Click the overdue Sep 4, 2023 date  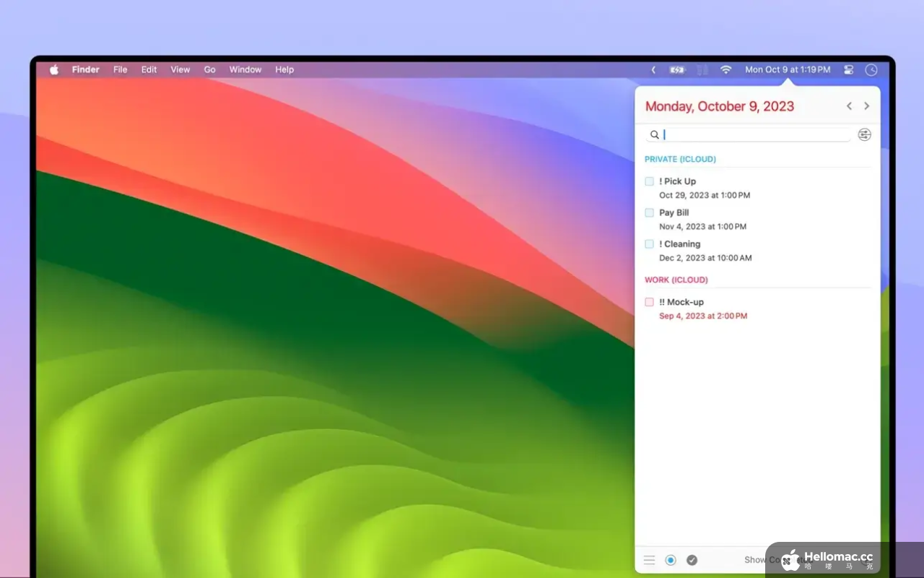click(703, 316)
